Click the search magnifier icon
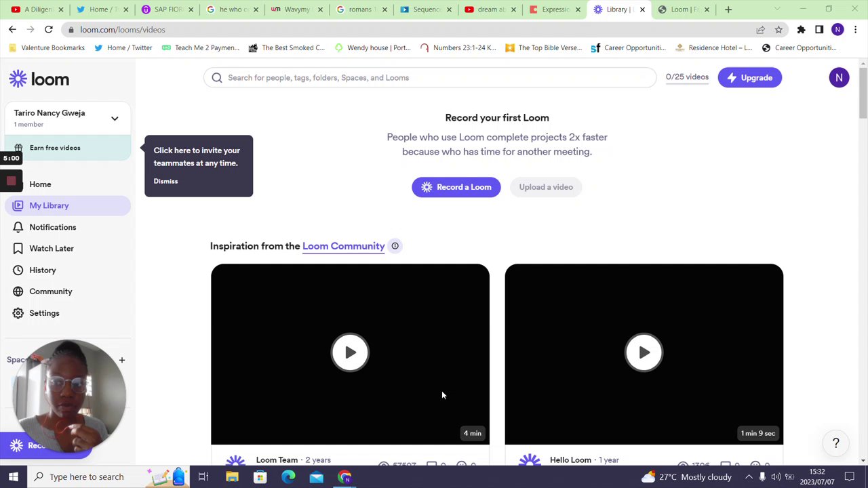 point(217,77)
